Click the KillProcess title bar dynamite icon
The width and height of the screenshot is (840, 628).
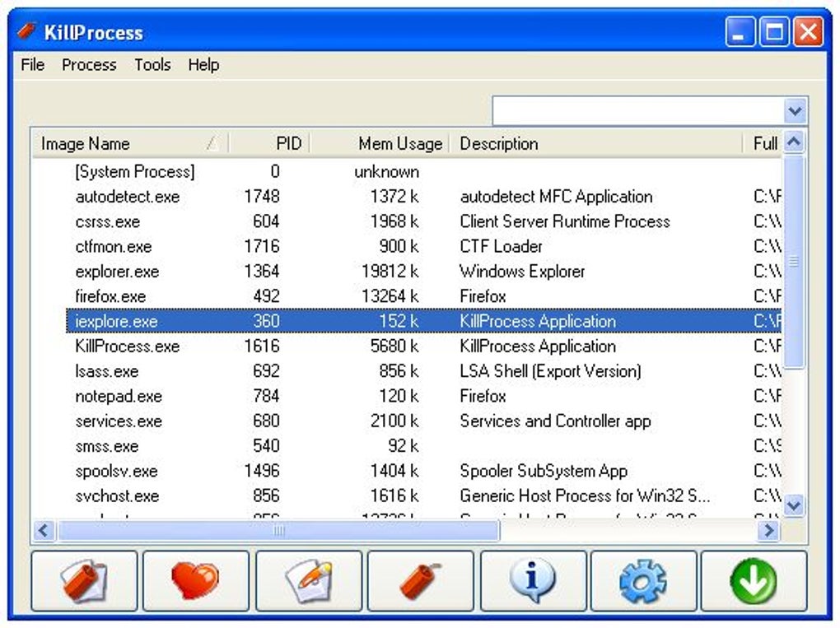pos(27,31)
